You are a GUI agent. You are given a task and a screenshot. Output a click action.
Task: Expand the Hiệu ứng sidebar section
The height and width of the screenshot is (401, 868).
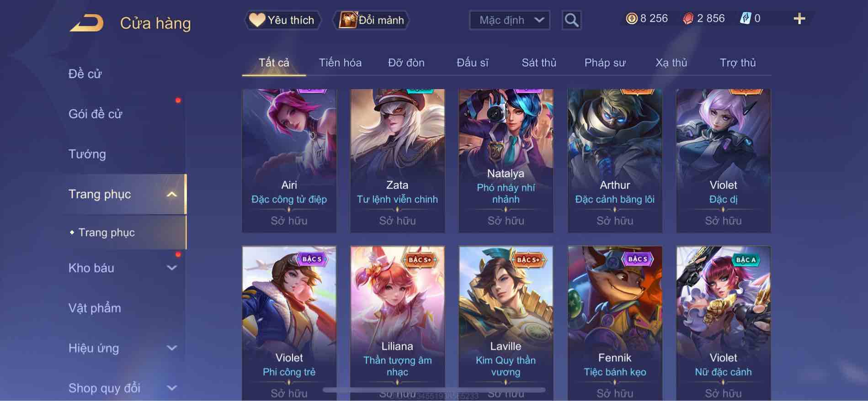171,348
